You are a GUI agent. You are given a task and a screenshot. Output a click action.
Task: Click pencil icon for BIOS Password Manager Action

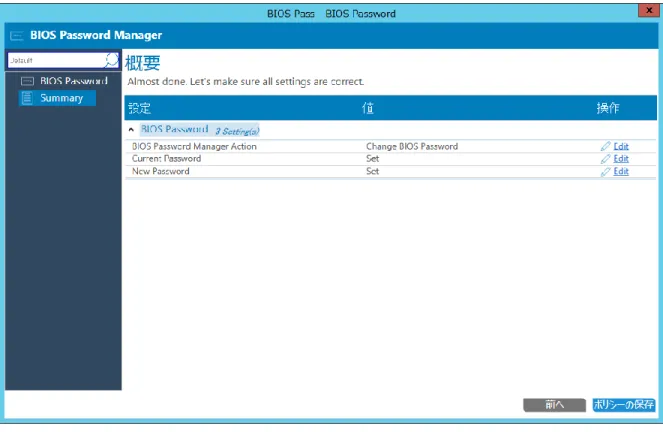point(605,146)
